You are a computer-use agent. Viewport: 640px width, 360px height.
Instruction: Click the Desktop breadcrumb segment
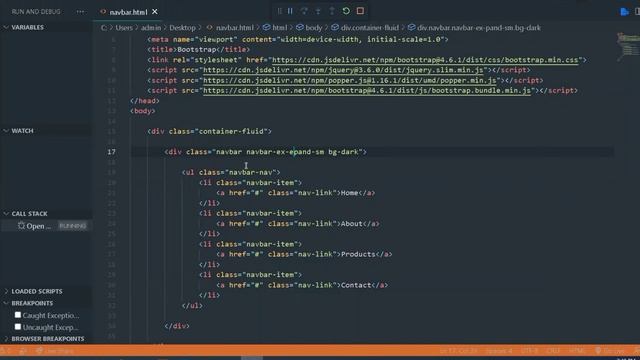click(182, 28)
